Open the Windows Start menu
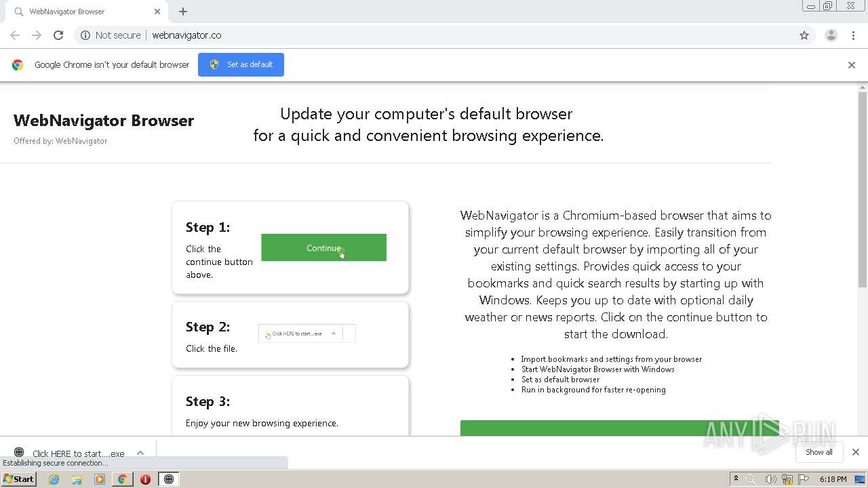 tap(18, 479)
